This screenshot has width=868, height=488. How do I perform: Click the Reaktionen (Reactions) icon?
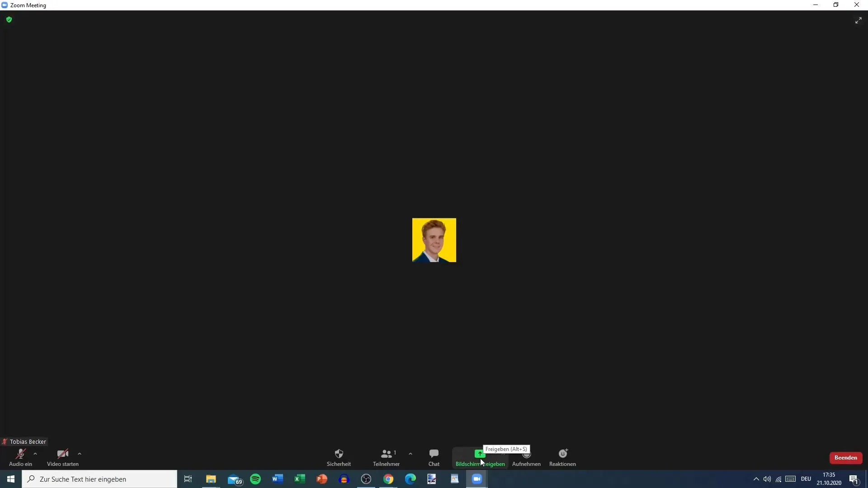tap(562, 454)
